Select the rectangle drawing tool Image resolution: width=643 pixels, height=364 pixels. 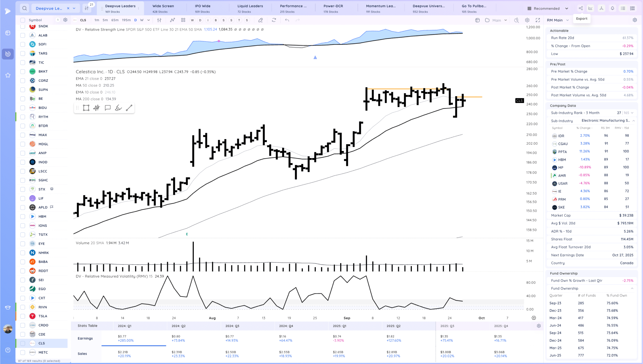(x=86, y=108)
